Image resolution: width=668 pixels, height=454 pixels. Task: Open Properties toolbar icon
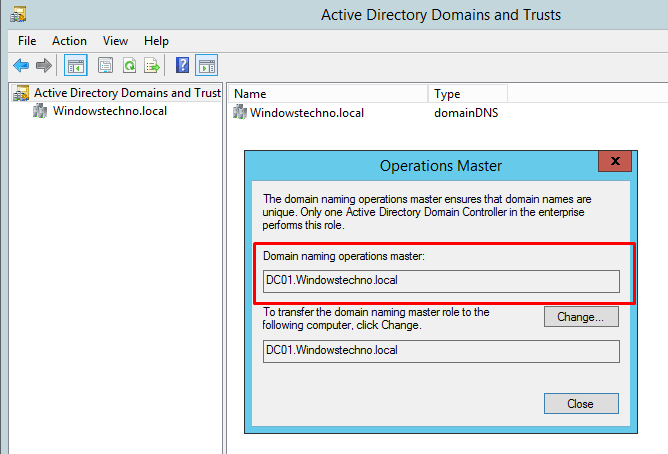pyautogui.click(x=105, y=66)
